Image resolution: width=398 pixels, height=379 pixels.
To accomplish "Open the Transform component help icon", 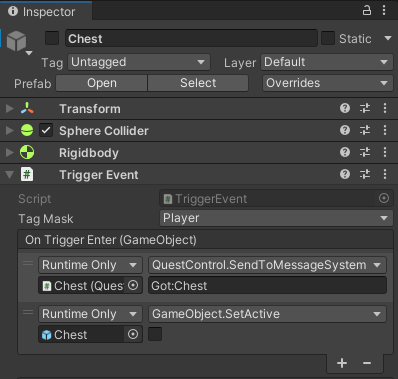I will pos(345,108).
